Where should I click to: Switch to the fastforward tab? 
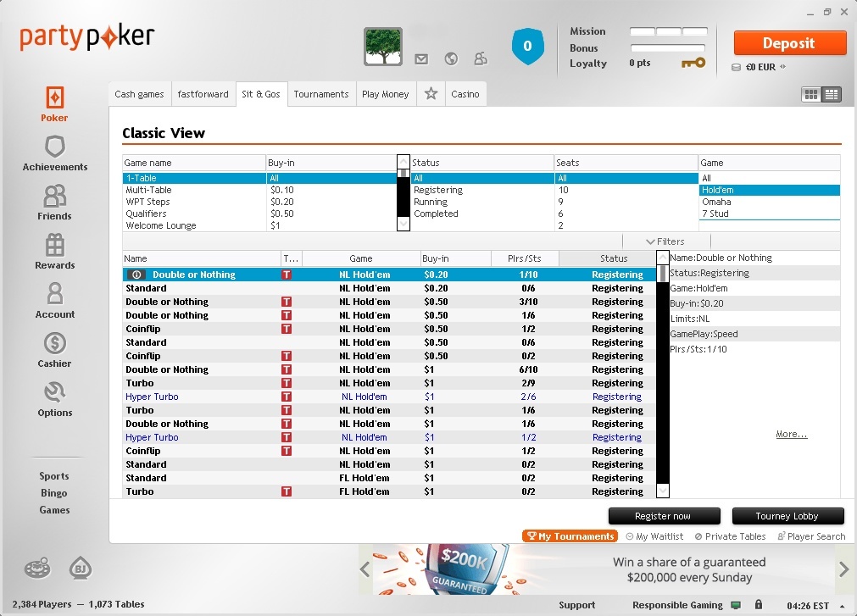pos(203,94)
